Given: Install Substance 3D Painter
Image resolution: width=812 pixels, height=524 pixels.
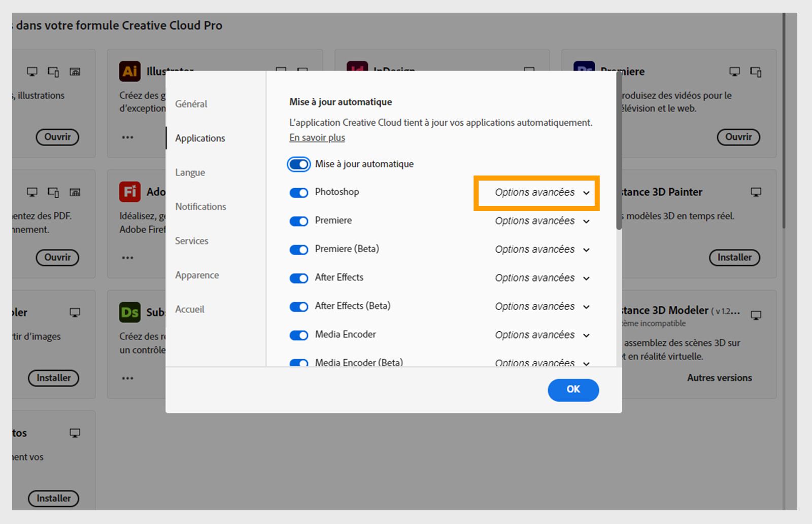Looking at the screenshot, I should pyautogui.click(x=734, y=257).
